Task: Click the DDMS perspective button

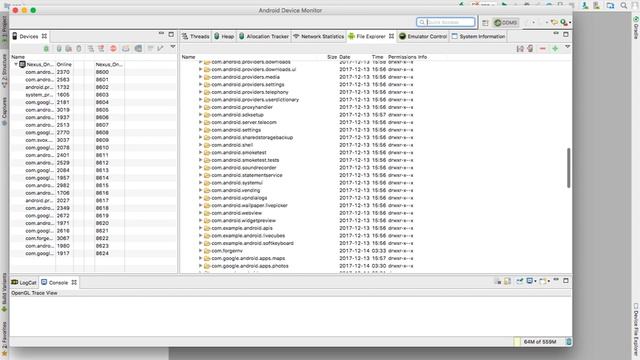Action: (506, 23)
